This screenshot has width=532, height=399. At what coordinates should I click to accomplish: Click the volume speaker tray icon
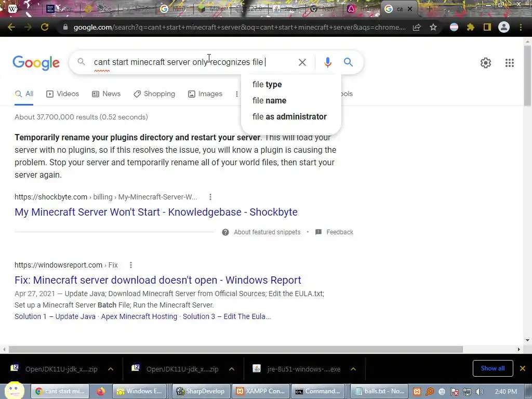coord(479,392)
